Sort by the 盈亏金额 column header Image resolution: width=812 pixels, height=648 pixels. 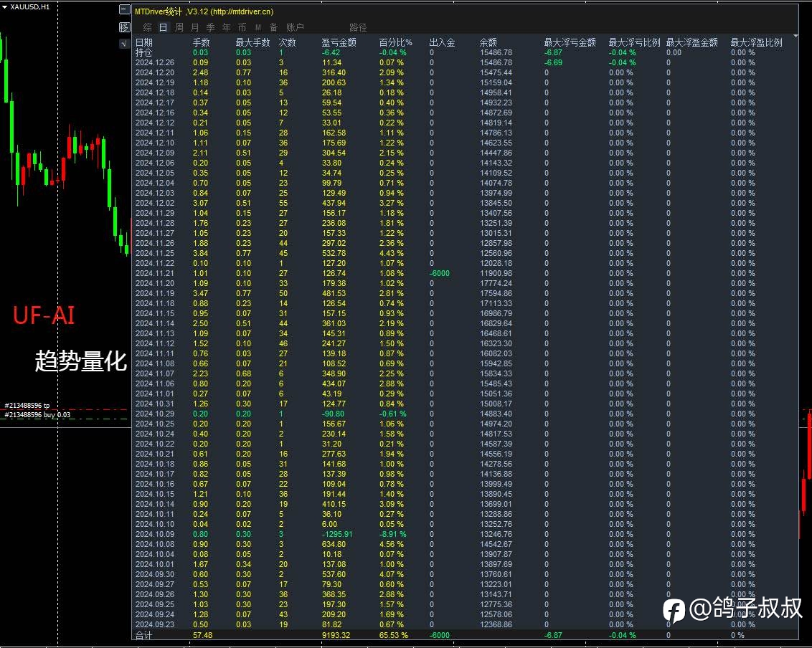click(x=339, y=42)
